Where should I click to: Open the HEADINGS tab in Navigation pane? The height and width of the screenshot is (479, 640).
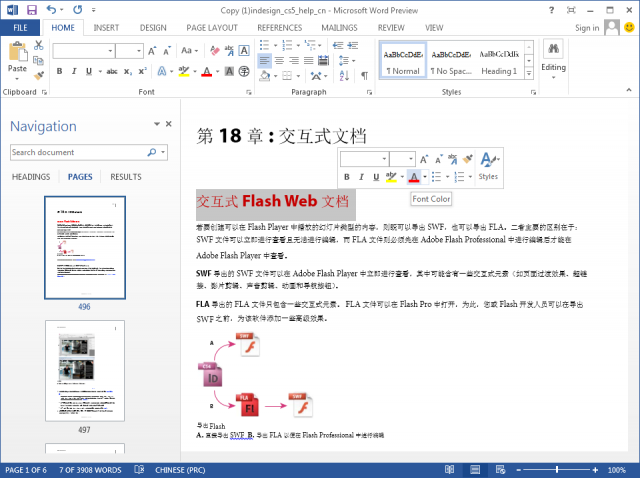[31, 177]
